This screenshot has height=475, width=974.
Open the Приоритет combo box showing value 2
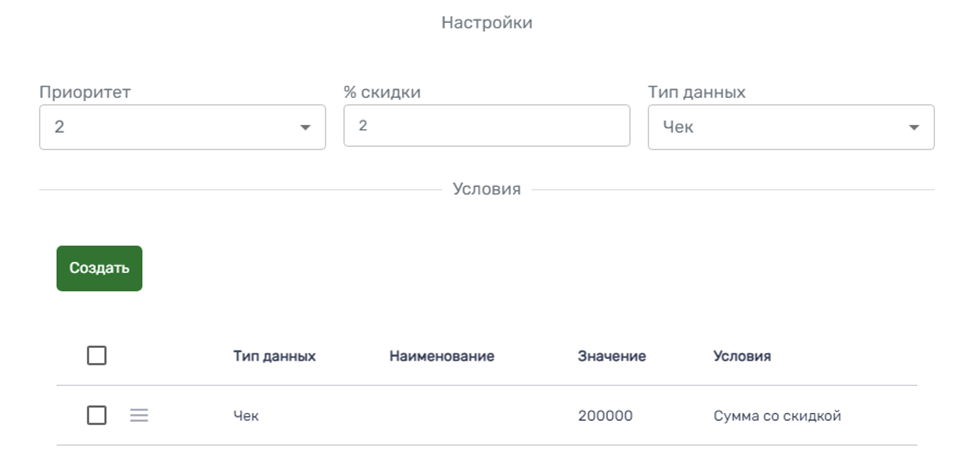(170, 128)
